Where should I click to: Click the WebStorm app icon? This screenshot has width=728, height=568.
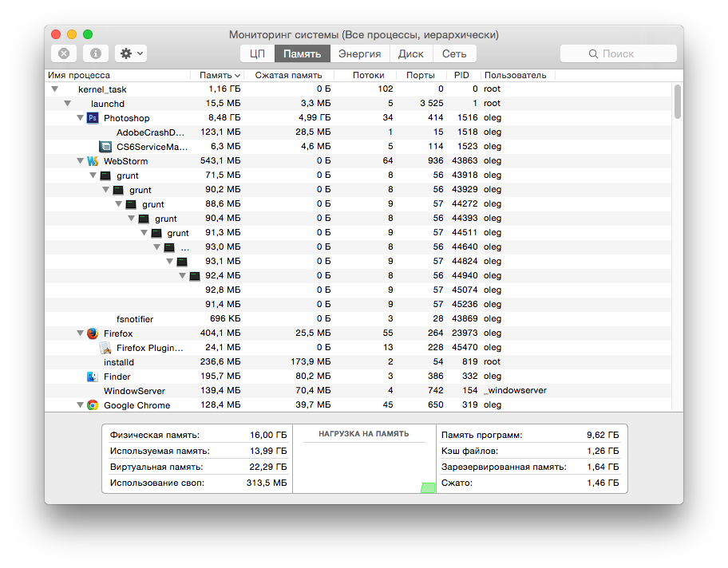pos(93,161)
